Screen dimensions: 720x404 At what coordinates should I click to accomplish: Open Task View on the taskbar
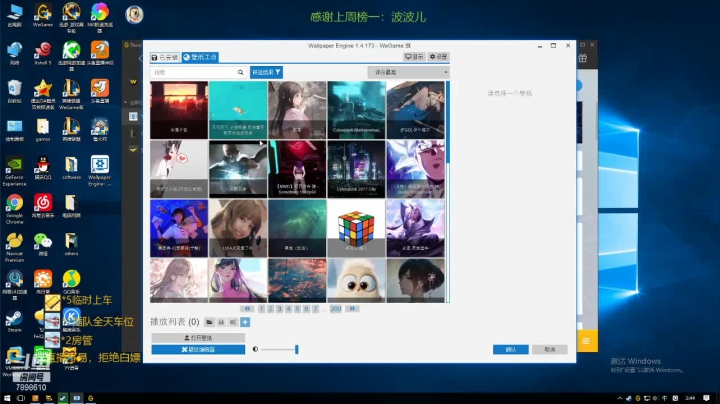(21, 398)
